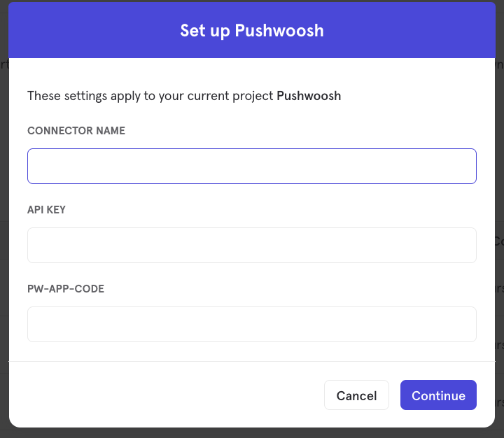The height and width of the screenshot is (438, 504).
Task: Click the bold Pushwoosh project name
Action: 309,96
